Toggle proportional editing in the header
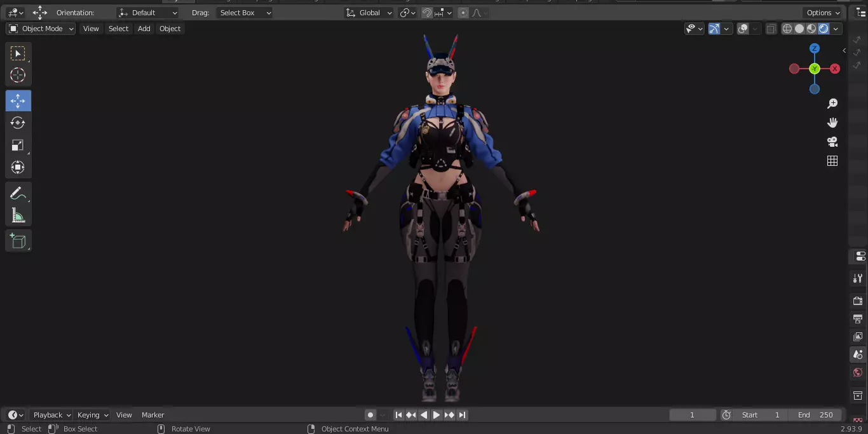The width and height of the screenshot is (868, 434). [463, 13]
